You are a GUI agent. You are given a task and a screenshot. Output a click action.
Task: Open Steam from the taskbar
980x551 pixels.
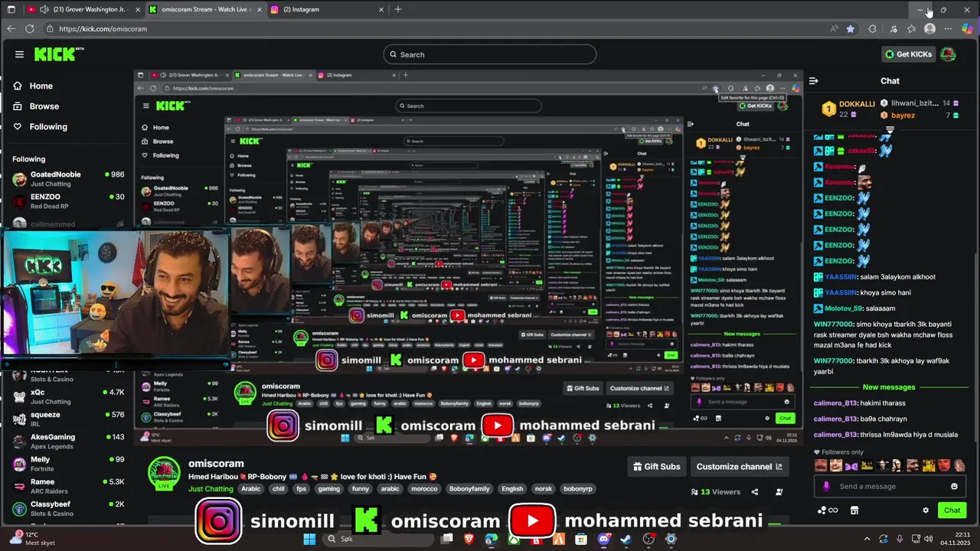click(626, 539)
